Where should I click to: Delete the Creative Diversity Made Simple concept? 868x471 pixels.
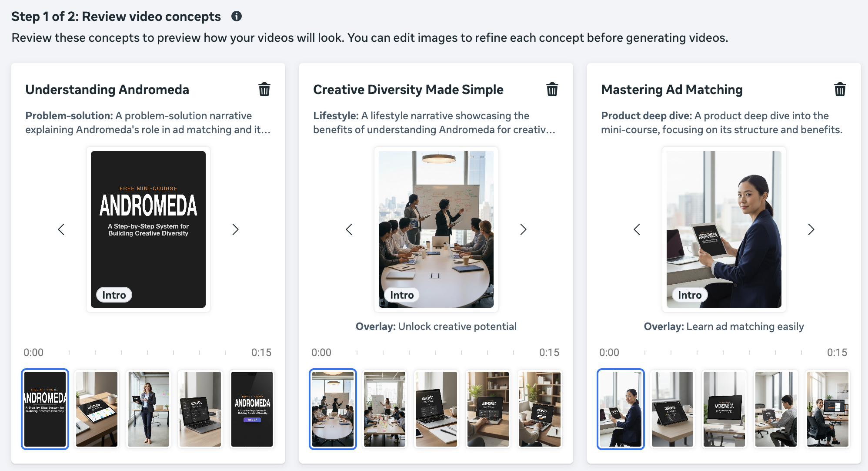552,90
